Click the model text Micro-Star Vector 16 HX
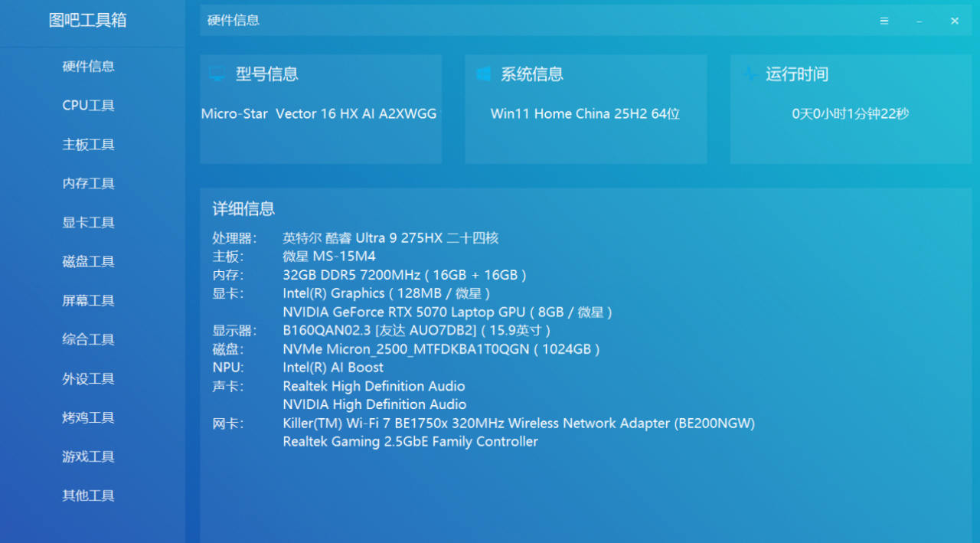The image size is (980, 543). pyautogui.click(x=319, y=114)
